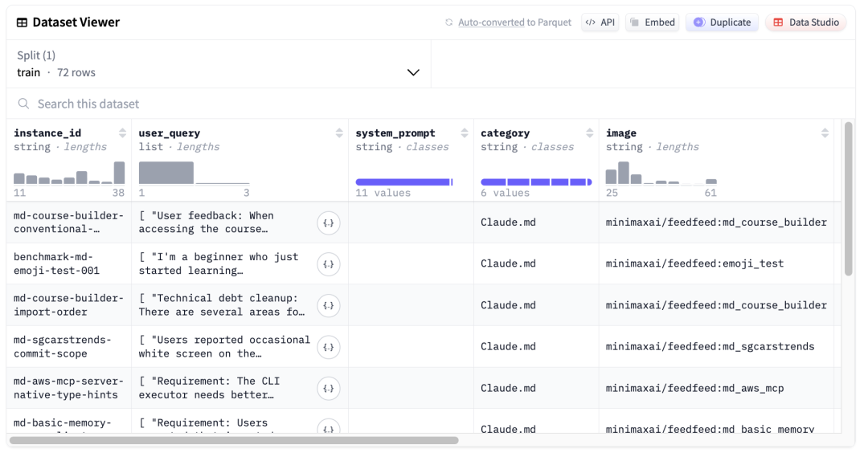Click the image lengths histogram

[x=661, y=173]
